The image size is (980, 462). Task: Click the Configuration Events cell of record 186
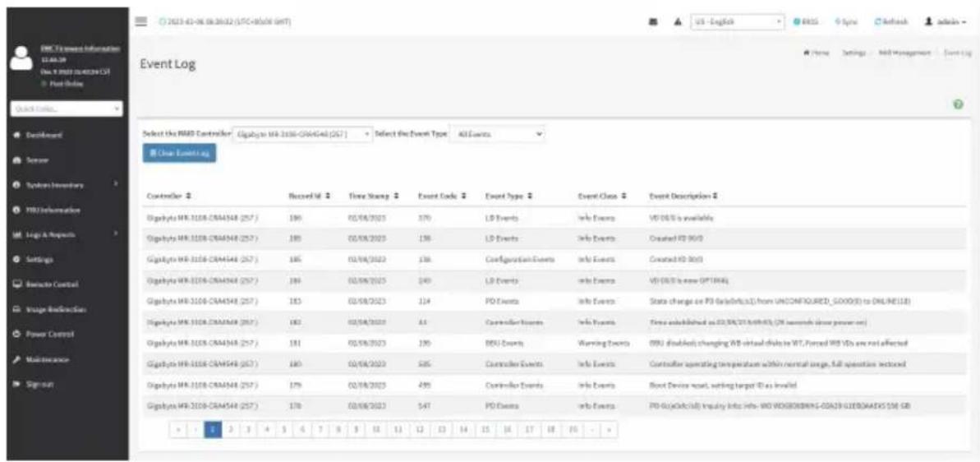(518, 258)
